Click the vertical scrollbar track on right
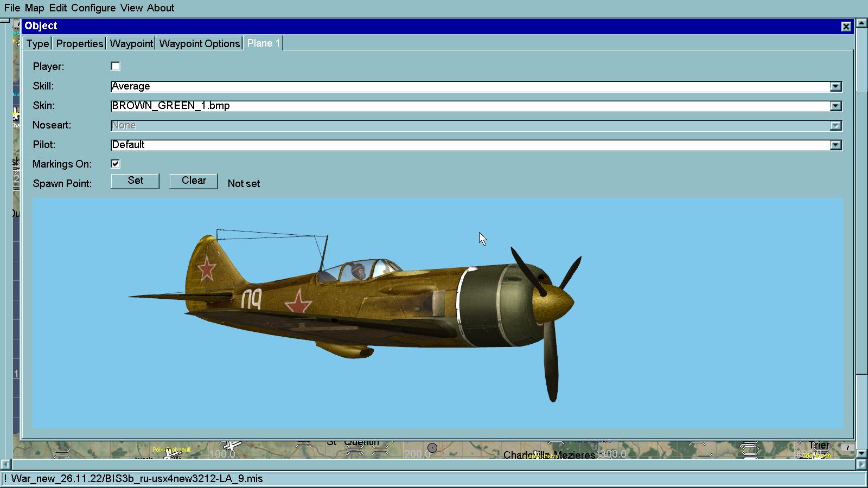 click(861, 412)
